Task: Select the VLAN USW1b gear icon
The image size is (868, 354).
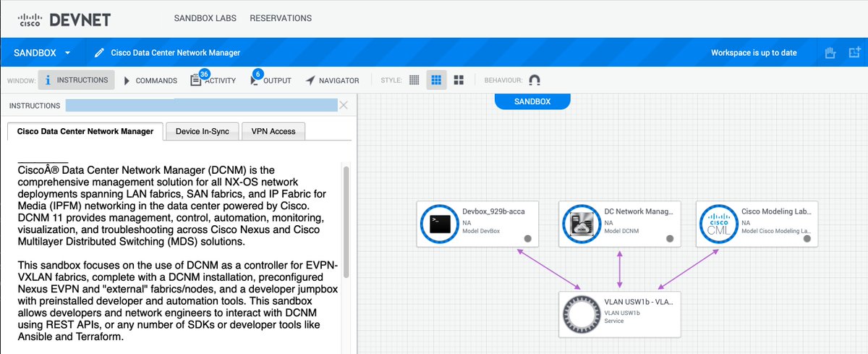Action: [x=582, y=314]
